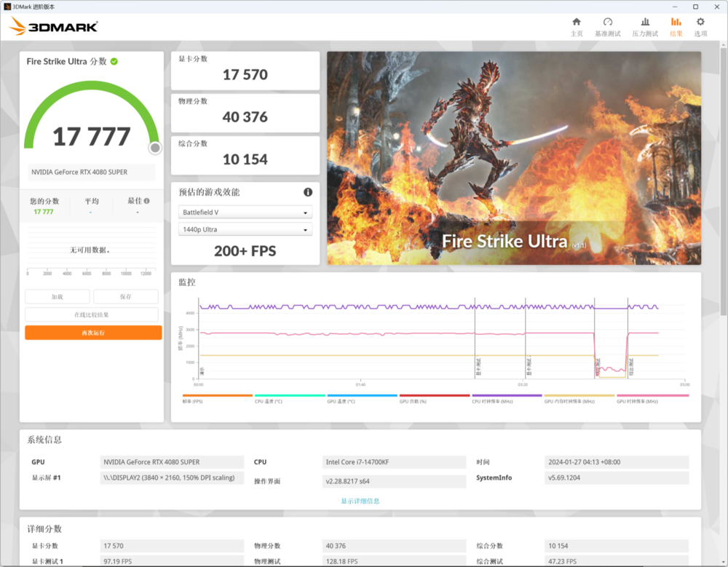The image size is (728, 567).
Task: Click the 加载 load button
Action: click(58, 297)
